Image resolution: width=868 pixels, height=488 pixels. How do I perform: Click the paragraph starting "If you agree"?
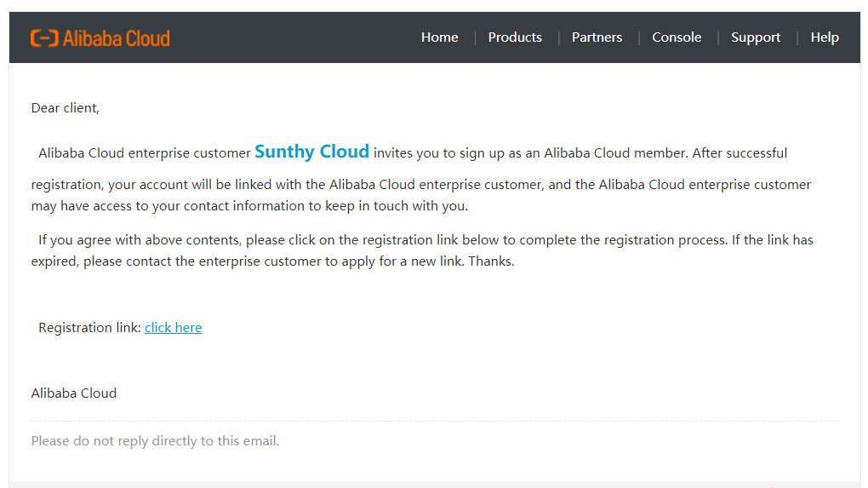(x=422, y=250)
